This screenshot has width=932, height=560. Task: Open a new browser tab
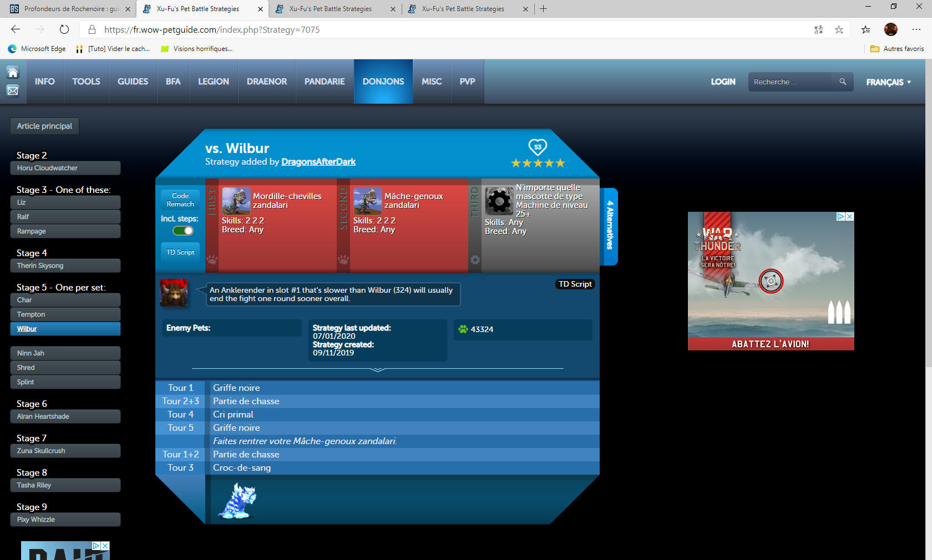coord(544,9)
